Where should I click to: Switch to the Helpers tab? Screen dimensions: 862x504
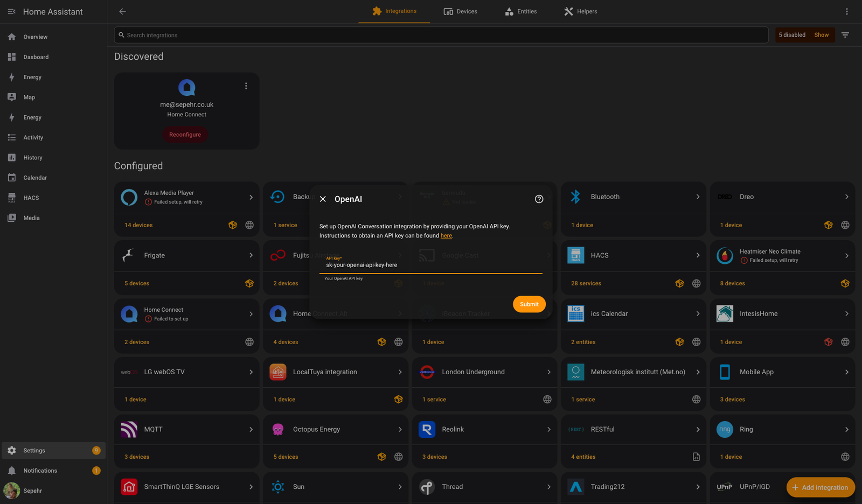point(581,11)
